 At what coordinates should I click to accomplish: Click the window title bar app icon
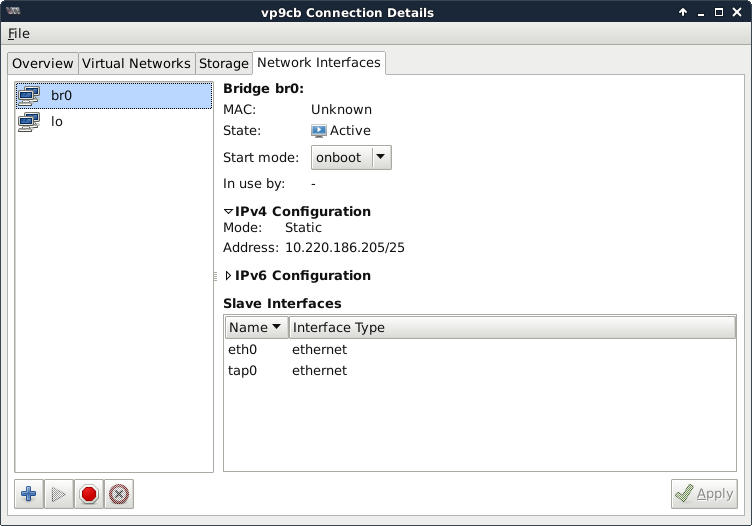(x=13, y=12)
